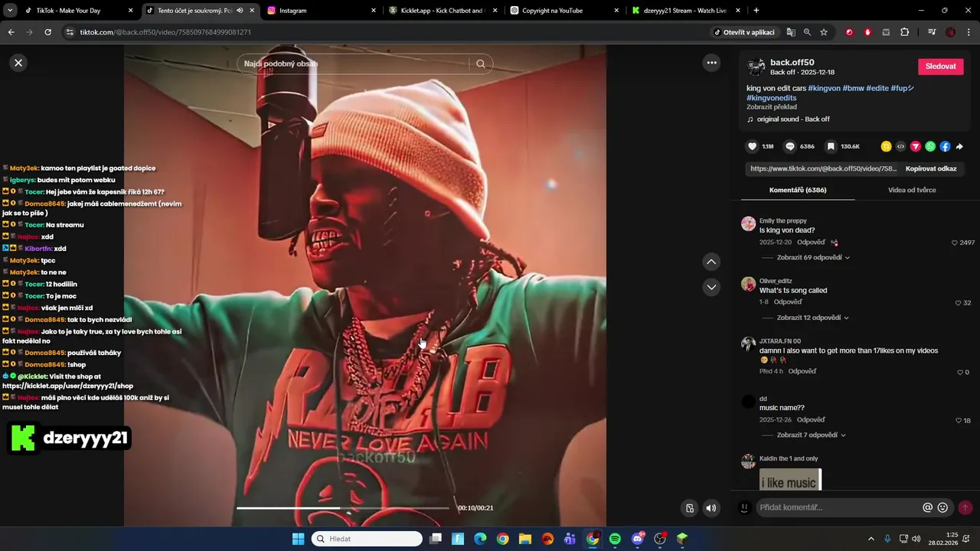Switch to dzeryyy21 Stream browser tab
980x551 pixels.
[686, 11]
